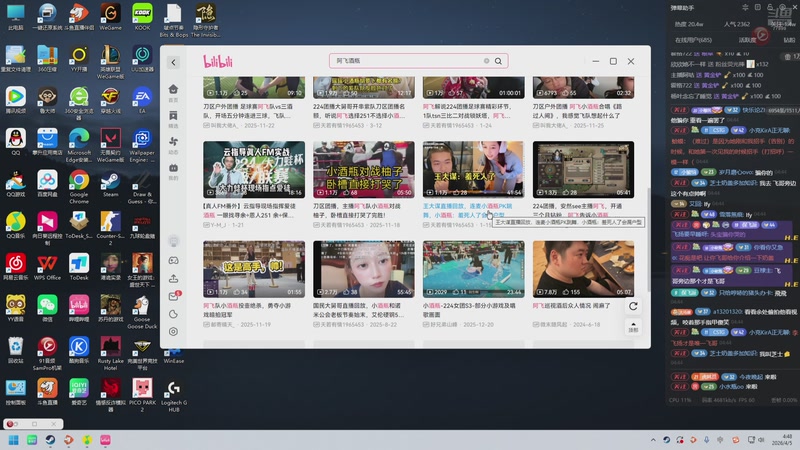This screenshot has height=450, width=800.
Task: Click the Steam icon in taskbar
Action: pyautogui.click(x=50, y=440)
